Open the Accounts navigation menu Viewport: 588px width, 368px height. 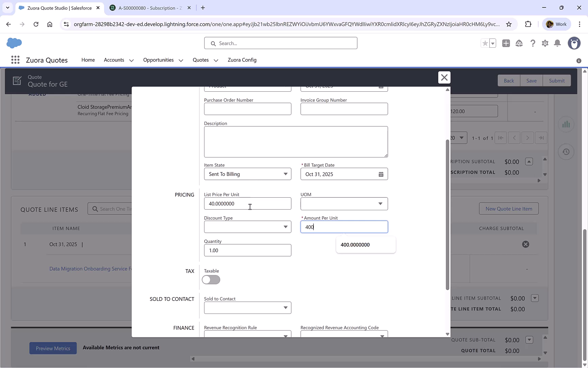114,60
